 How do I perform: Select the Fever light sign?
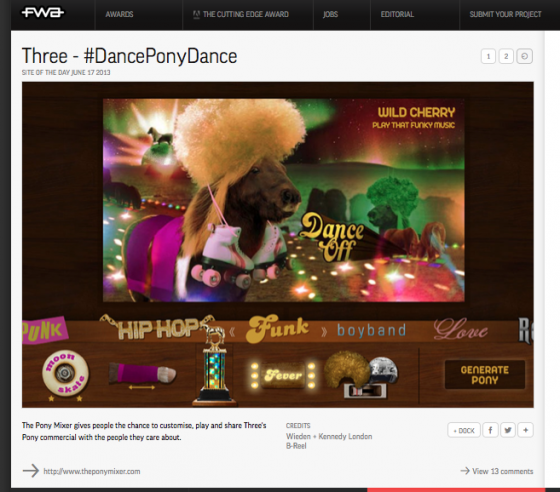click(x=283, y=376)
